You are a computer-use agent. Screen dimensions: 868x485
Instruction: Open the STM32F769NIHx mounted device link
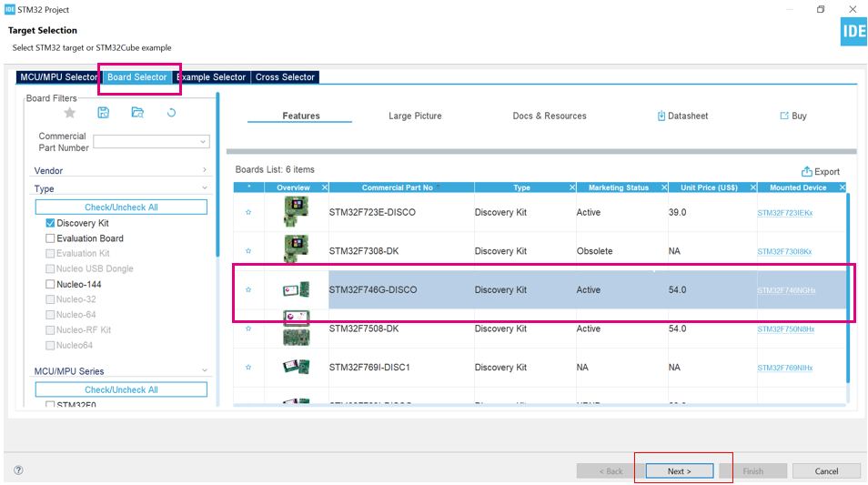coord(784,368)
